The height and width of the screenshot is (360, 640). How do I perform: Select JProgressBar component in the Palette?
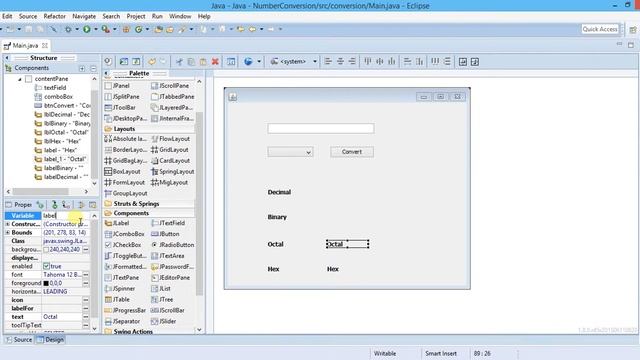[125, 310]
